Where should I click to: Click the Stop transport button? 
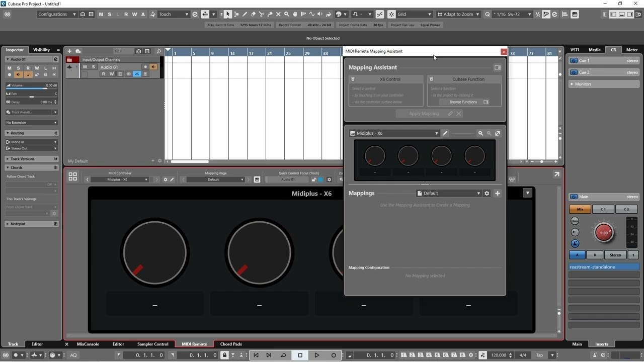(300, 355)
